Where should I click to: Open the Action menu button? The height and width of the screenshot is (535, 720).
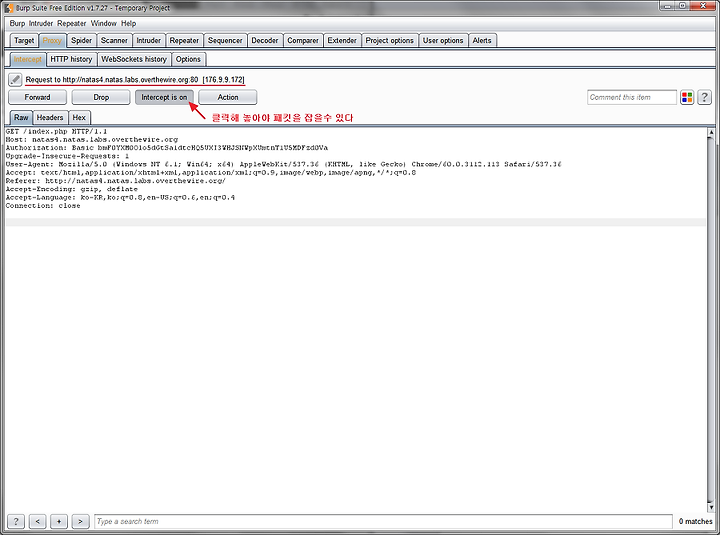coord(228,97)
